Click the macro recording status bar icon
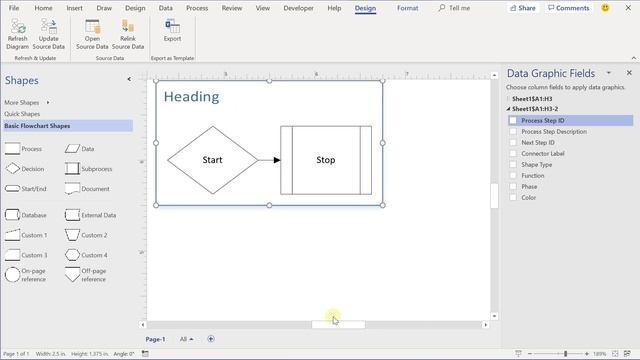 coord(145,354)
